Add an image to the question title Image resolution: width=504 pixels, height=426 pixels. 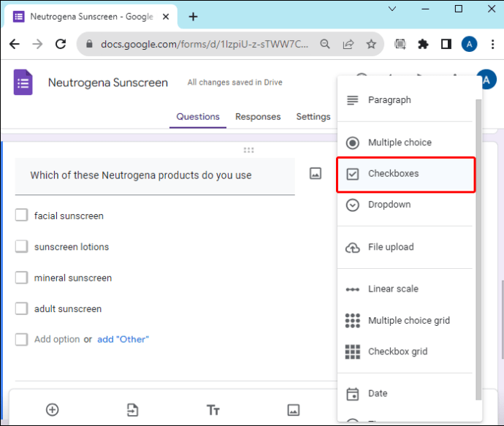(316, 174)
